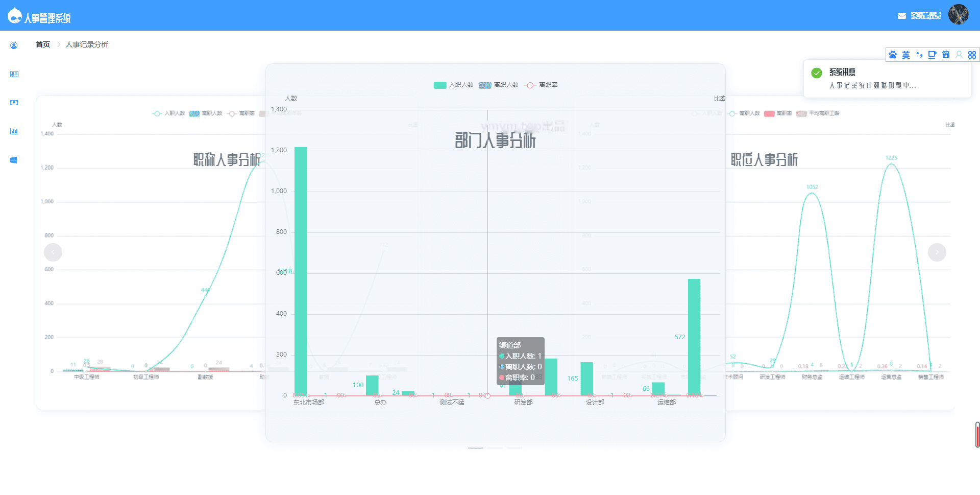Click the page vertical scrollbar thumb
Image resolution: width=980 pixels, height=495 pixels.
pyautogui.click(x=977, y=435)
